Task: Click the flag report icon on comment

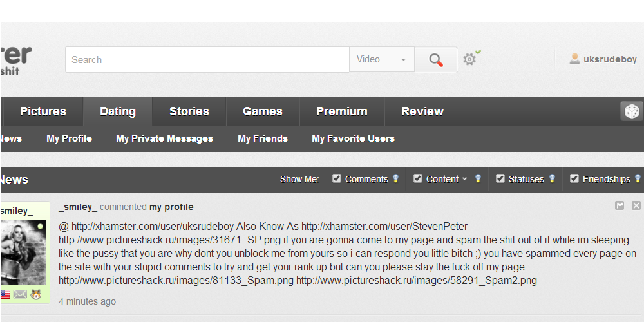Action: (x=620, y=206)
